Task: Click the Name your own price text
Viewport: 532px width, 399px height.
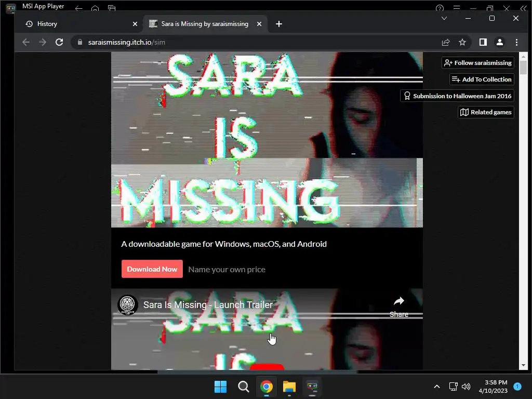Action: pyautogui.click(x=227, y=270)
